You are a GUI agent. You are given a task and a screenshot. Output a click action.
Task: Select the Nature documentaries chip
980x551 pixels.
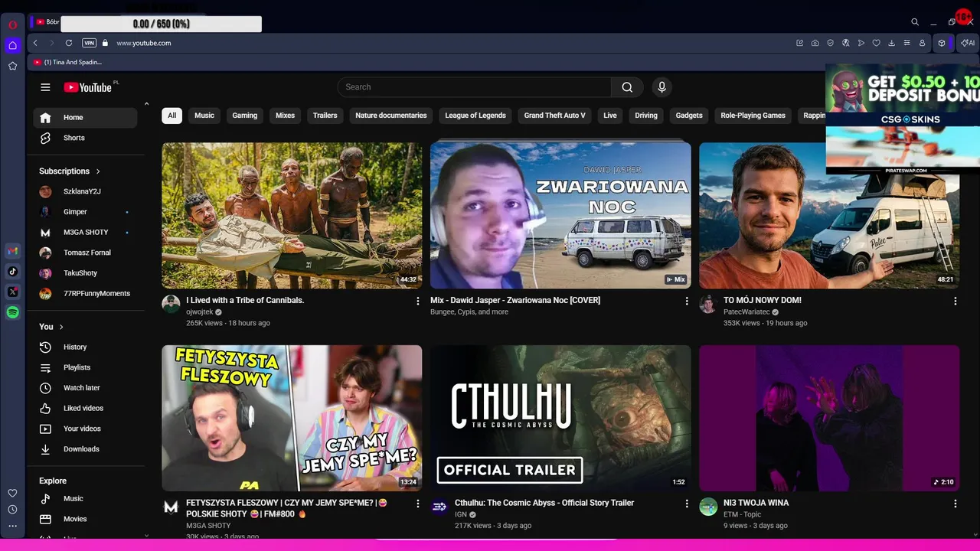tap(391, 116)
